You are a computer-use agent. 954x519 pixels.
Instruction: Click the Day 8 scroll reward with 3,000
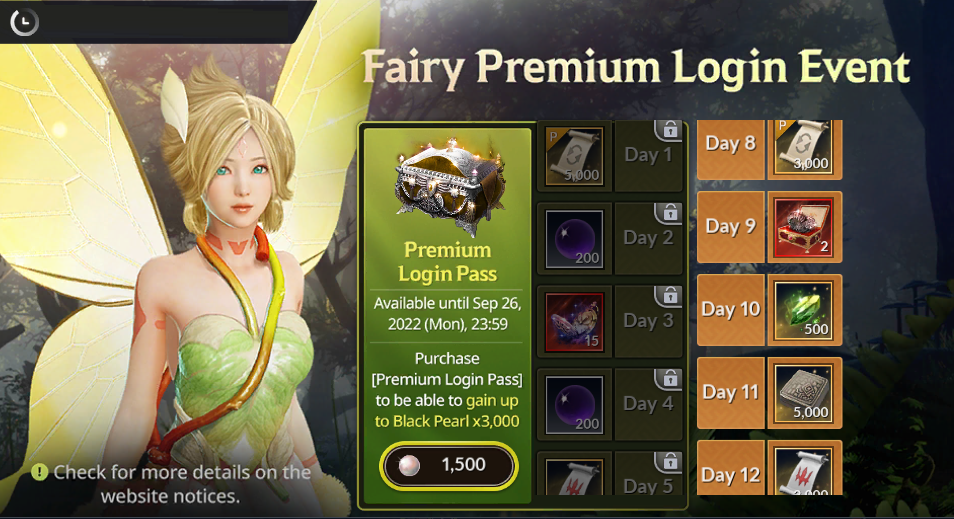804,149
